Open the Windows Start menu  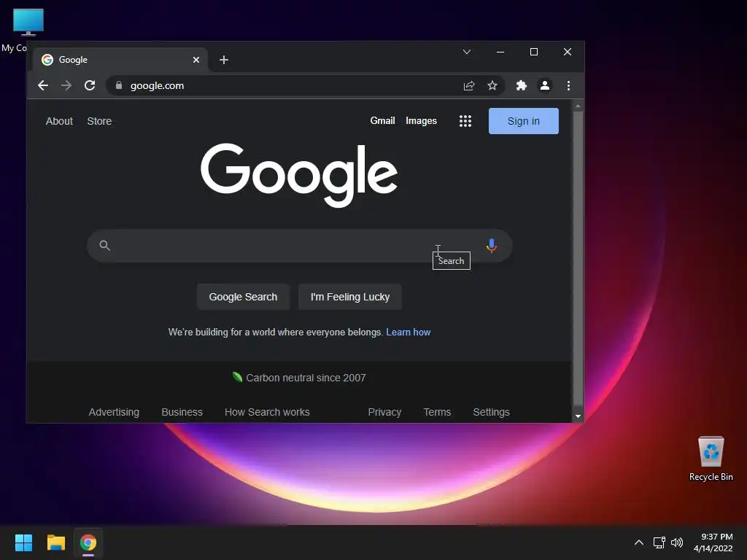(x=23, y=542)
